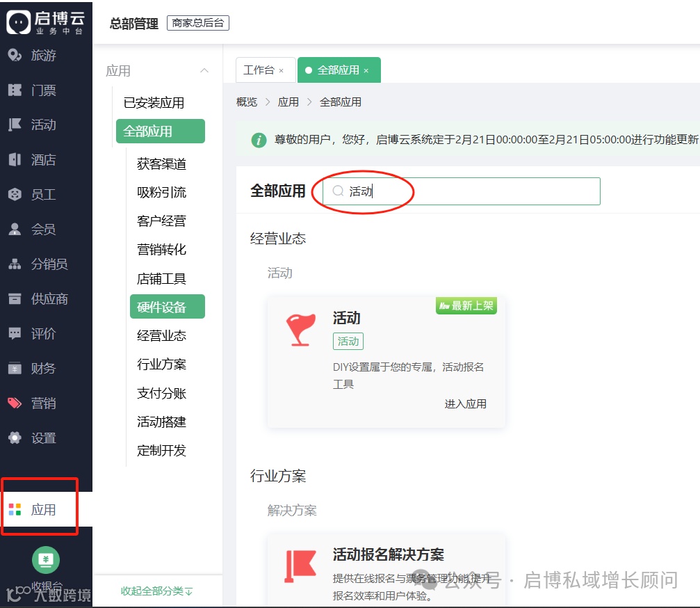700x608 pixels.
Task: Click 收起全部分类 to collapse categories
Action: [x=156, y=591]
